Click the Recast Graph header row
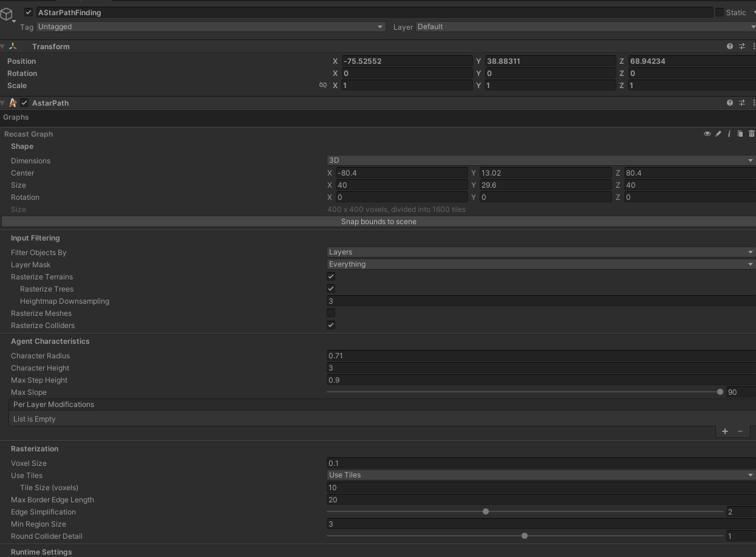756x557 pixels. (x=378, y=134)
